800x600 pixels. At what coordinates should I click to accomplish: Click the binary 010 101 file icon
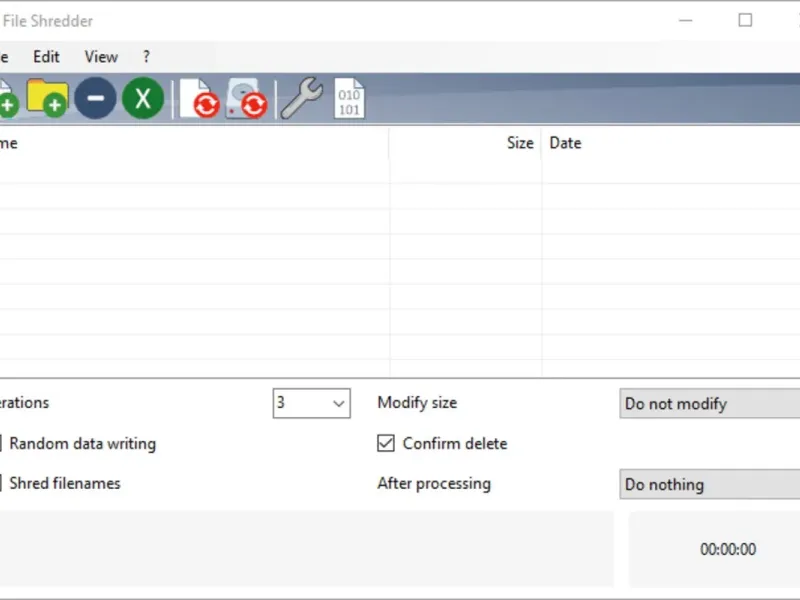tap(349, 98)
